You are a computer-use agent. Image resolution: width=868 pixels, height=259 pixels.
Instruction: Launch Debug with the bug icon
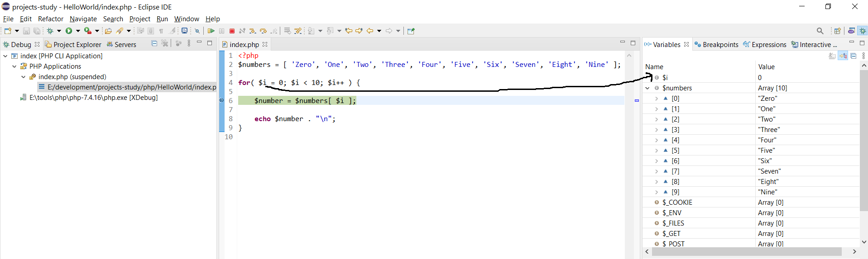pos(50,31)
